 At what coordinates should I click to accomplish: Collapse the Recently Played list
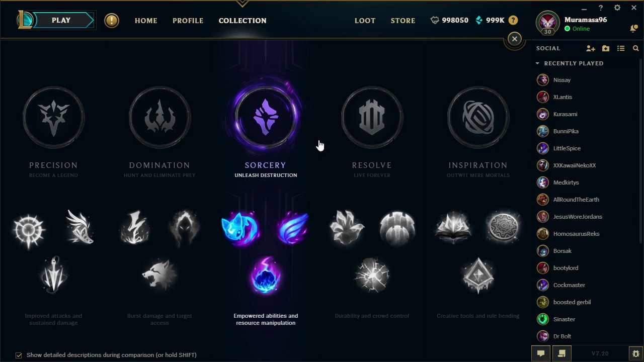pos(537,63)
